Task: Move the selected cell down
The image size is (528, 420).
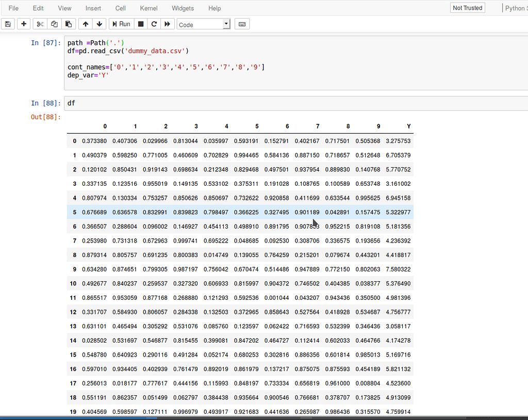Action: [x=98, y=24]
